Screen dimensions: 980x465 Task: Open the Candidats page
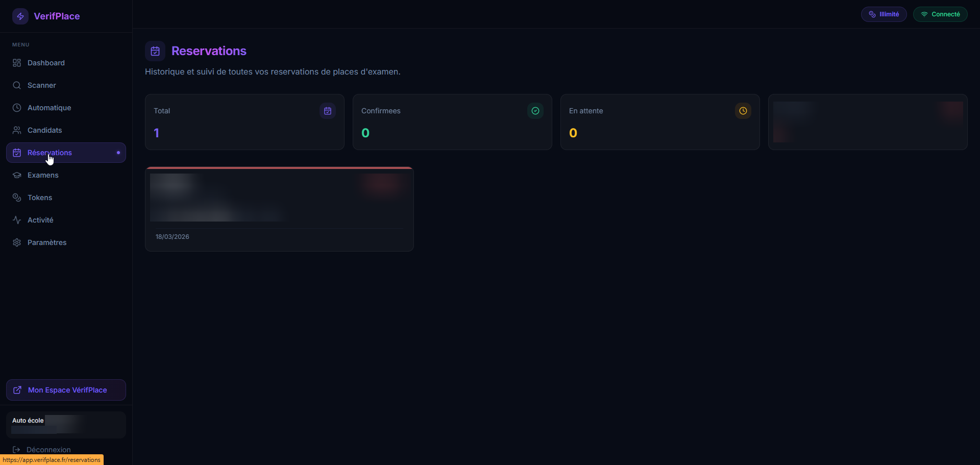pos(44,130)
